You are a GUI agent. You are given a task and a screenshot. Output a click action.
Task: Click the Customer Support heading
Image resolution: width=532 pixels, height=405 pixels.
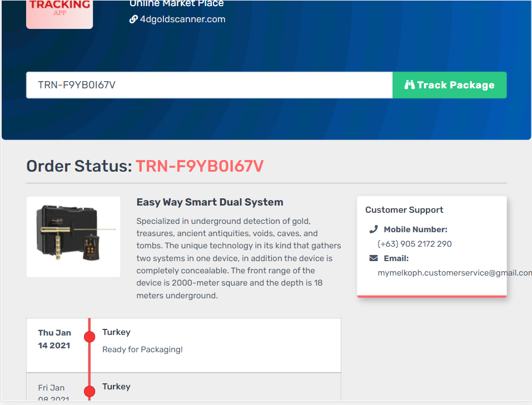404,210
